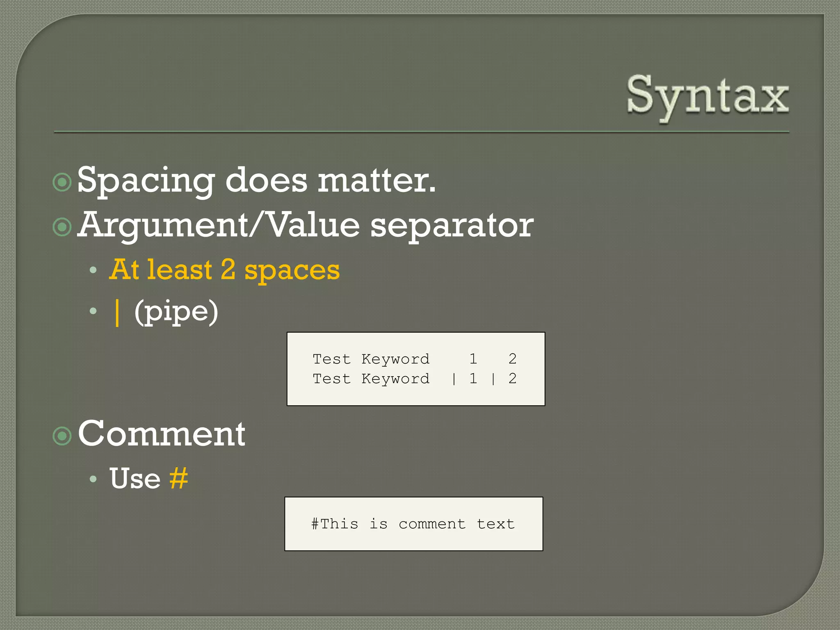Viewport: 840px width, 630px height.
Task: Click the bullet icon beside 'Argument/Value separator'
Action: 62,227
